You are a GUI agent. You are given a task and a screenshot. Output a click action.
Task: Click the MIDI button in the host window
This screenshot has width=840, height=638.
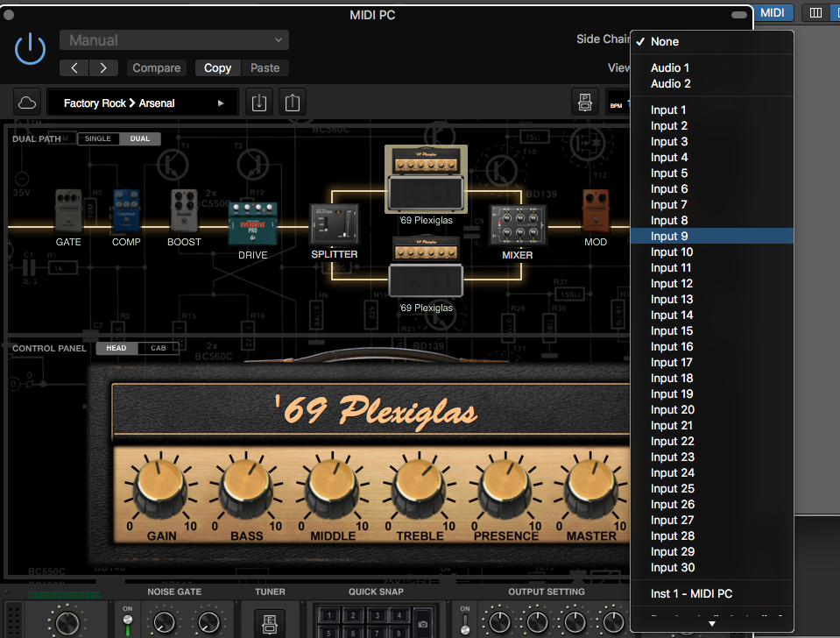point(772,13)
